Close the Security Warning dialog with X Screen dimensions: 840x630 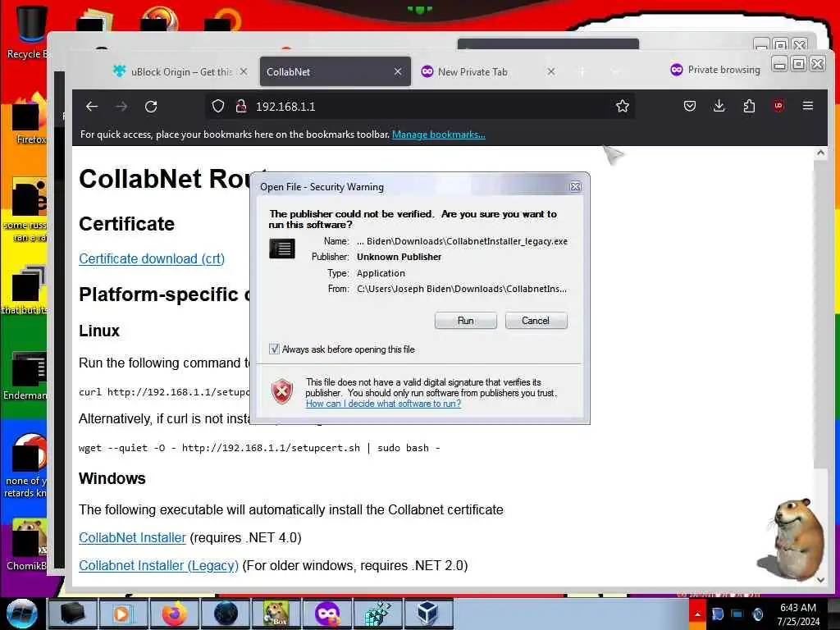point(575,186)
